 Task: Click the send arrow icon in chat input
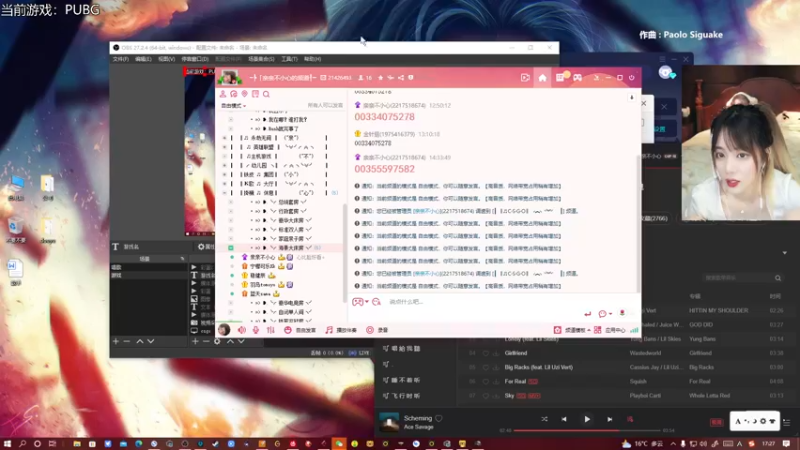tap(588, 314)
